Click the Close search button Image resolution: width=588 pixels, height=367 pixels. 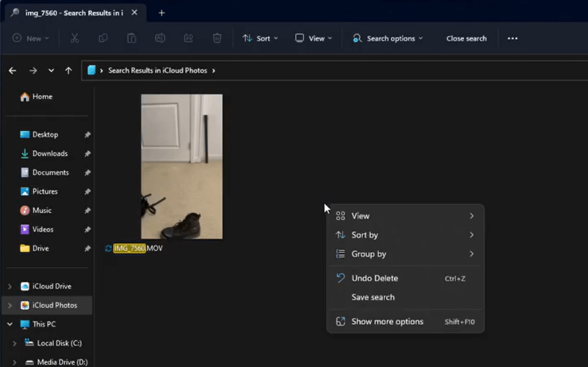point(466,38)
